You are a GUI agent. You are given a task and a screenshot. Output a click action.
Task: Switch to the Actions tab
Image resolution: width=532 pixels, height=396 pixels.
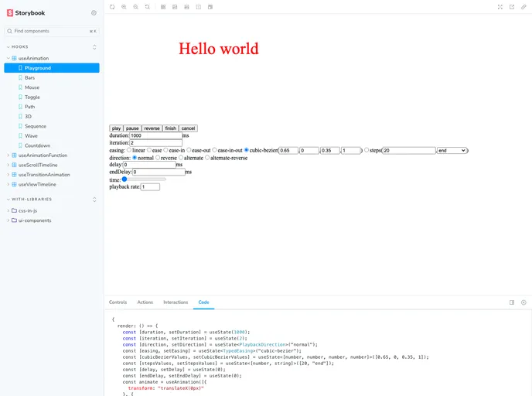click(x=145, y=302)
